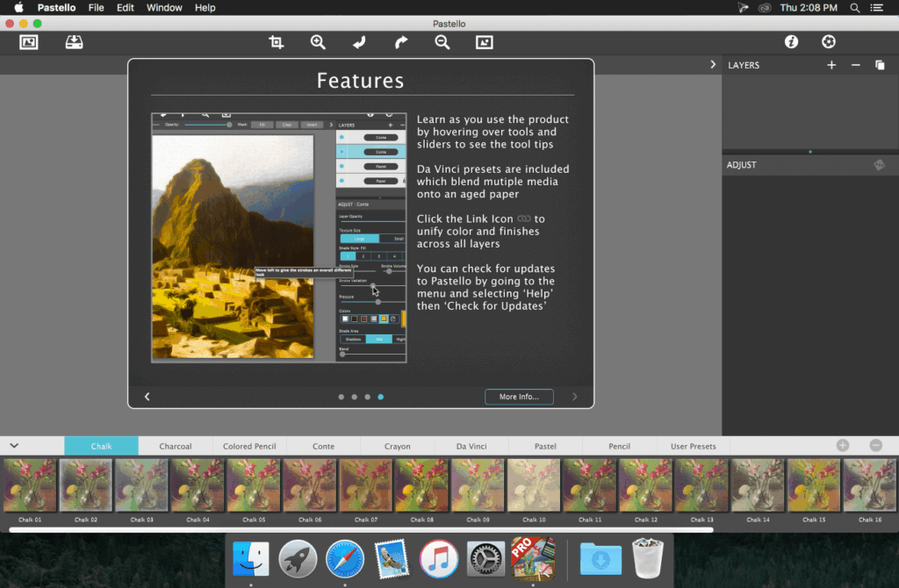Viewport: 899px width, 588px height.
Task: Open the Help menu
Action: pos(205,7)
